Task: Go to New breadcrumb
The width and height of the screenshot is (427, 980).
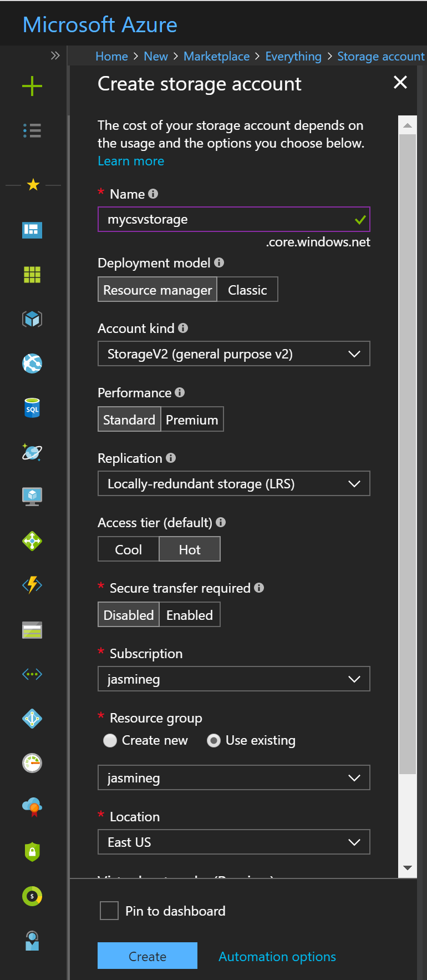Action: tap(156, 57)
